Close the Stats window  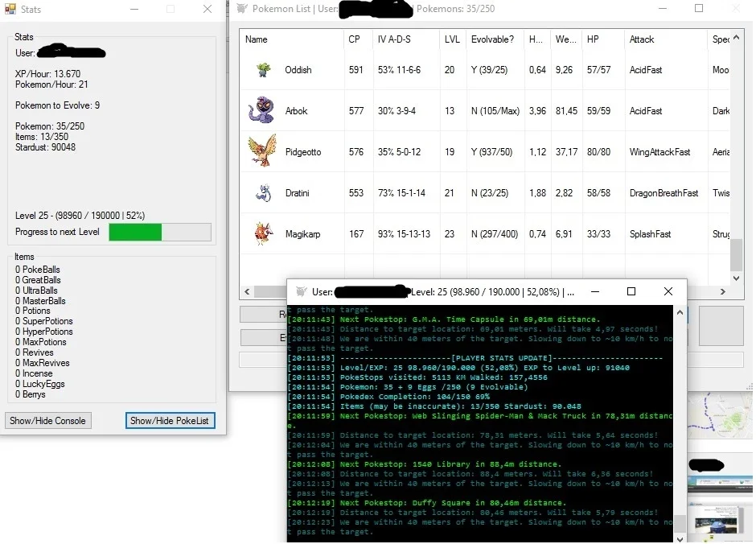(x=207, y=9)
